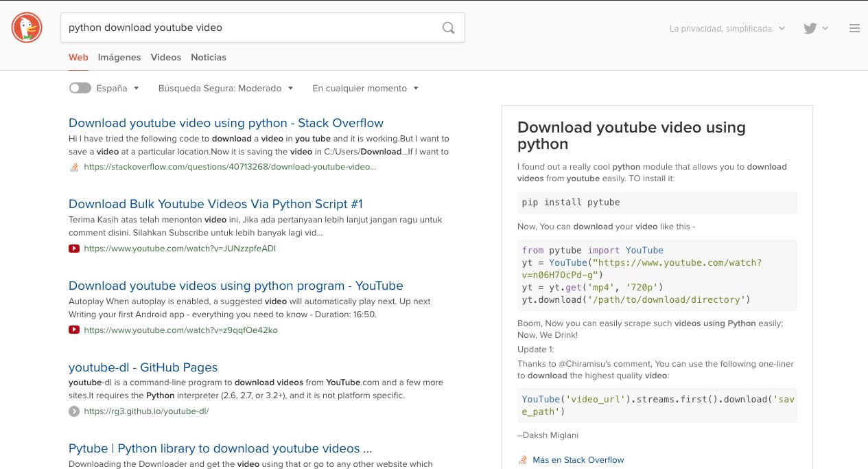The width and height of the screenshot is (868, 469).
Task: Switch to the Videos tab
Action: coord(166,58)
